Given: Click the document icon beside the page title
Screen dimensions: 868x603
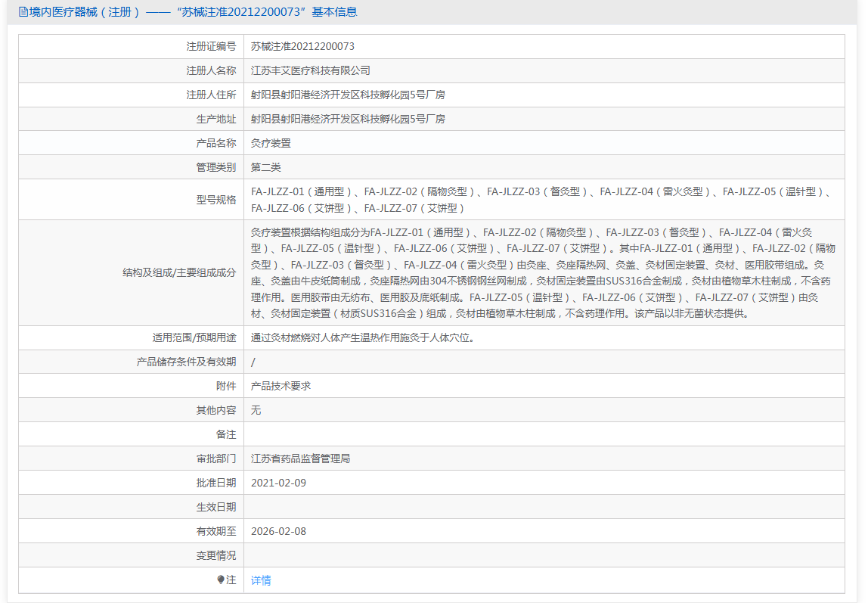Looking at the screenshot, I should 23,11.
